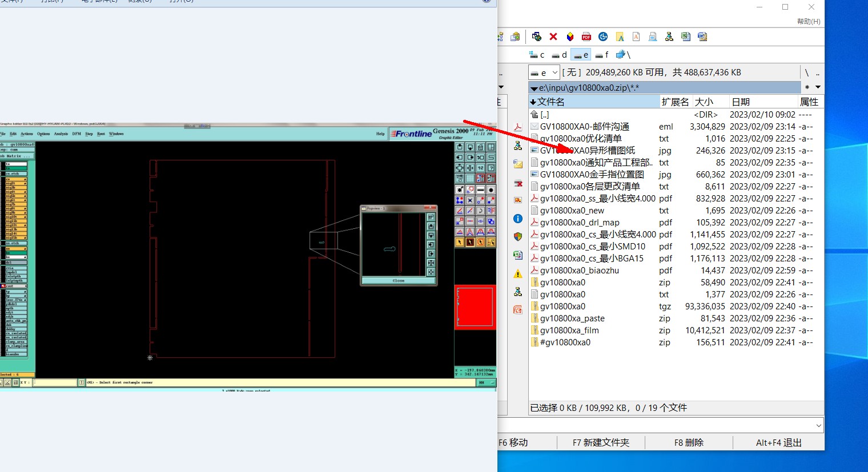Click the Excel icon in the toolbar

[x=686, y=37]
